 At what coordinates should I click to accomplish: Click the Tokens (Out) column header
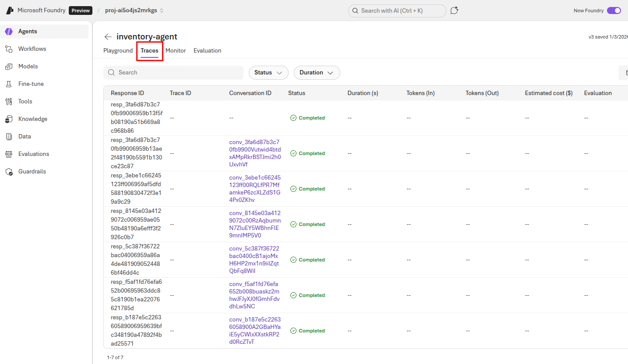click(482, 93)
